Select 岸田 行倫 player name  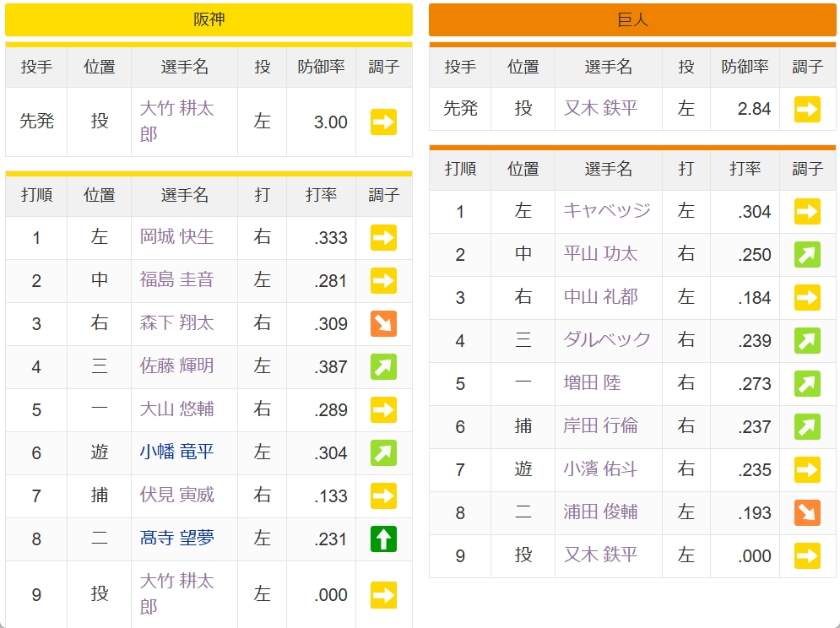(600, 425)
